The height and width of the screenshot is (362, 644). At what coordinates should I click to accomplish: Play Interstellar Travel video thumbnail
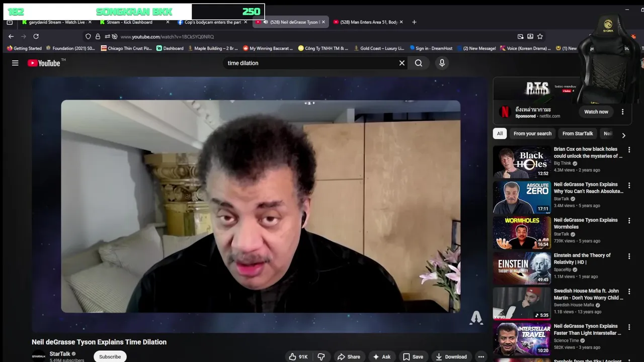click(522, 339)
